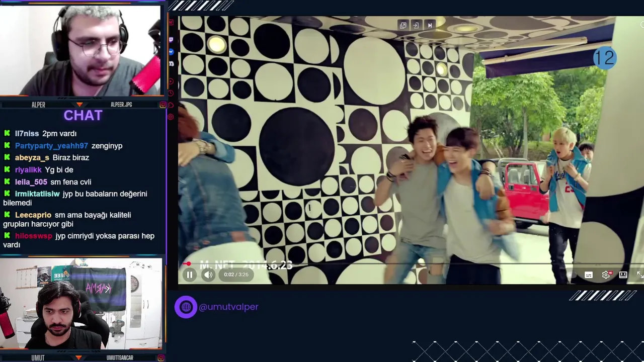The image size is (644, 362).
Task: Click username irmiktatlisiw in chat
Action: [37, 194]
